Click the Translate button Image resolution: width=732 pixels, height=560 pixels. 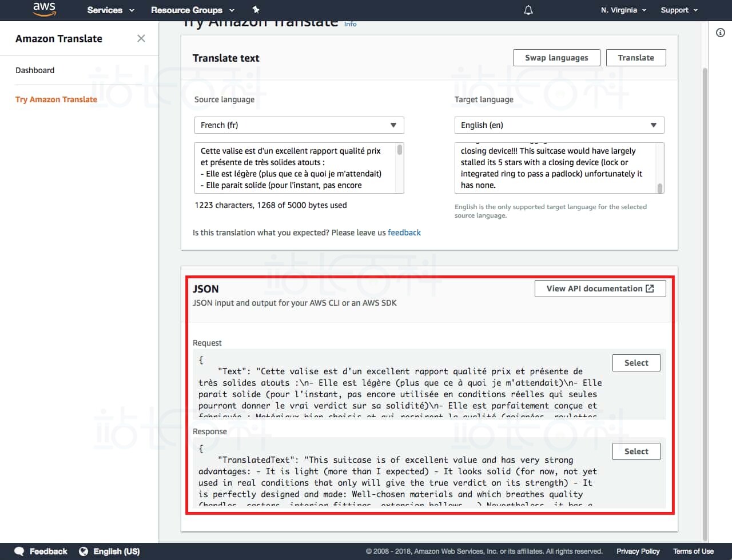[636, 58]
